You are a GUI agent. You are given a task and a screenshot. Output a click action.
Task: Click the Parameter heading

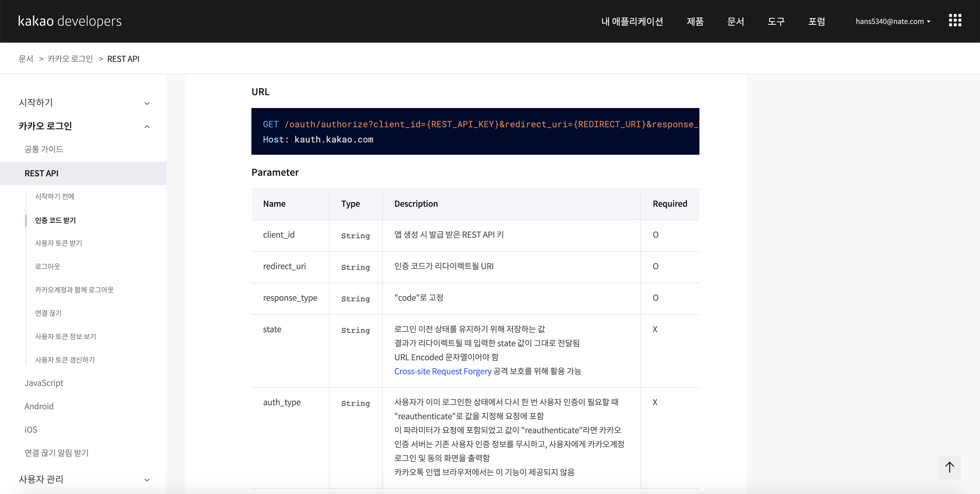[275, 173]
